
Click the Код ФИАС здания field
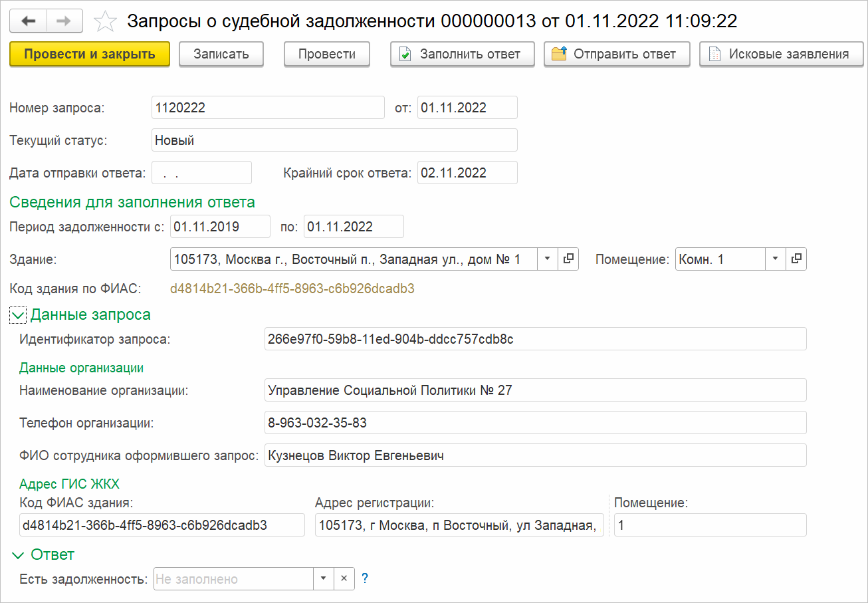pyautogui.click(x=162, y=525)
